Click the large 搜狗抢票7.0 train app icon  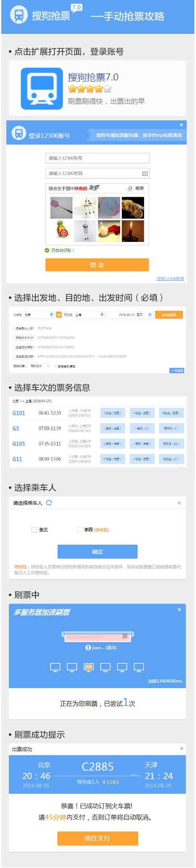[x=42, y=89]
